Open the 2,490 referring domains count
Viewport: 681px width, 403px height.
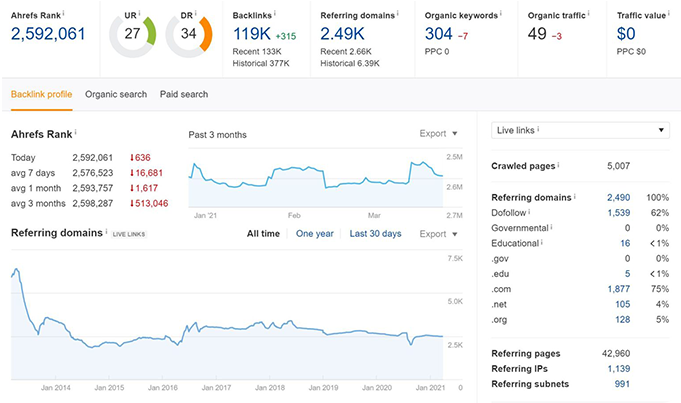(x=618, y=198)
